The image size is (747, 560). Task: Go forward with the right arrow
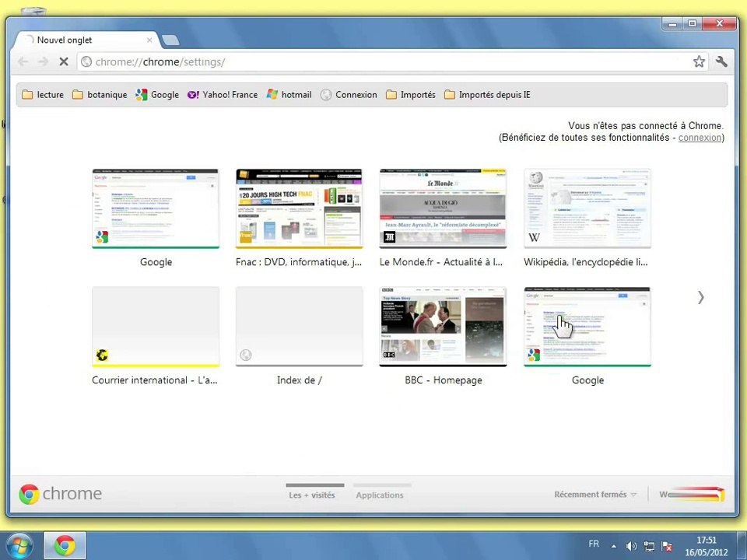[x=44, y=61]
